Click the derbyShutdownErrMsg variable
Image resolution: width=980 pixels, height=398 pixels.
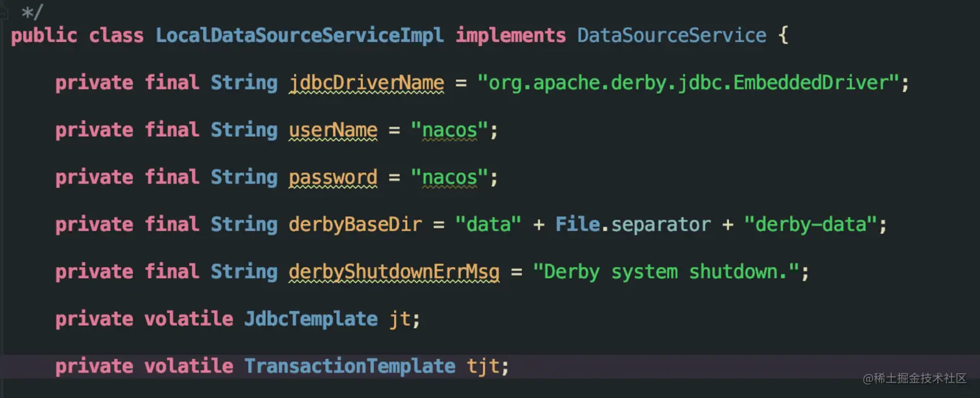(x=394, y=272)
